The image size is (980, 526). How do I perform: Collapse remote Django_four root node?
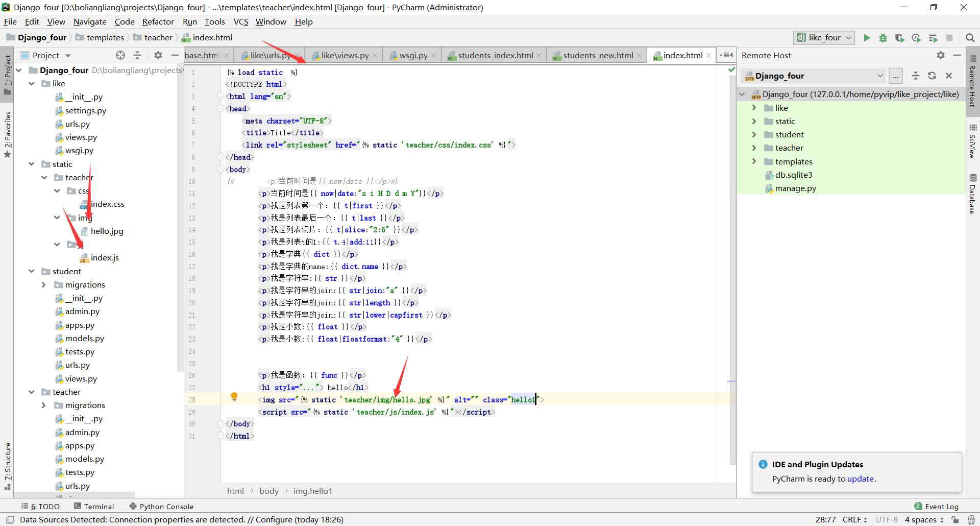point(742,94)
